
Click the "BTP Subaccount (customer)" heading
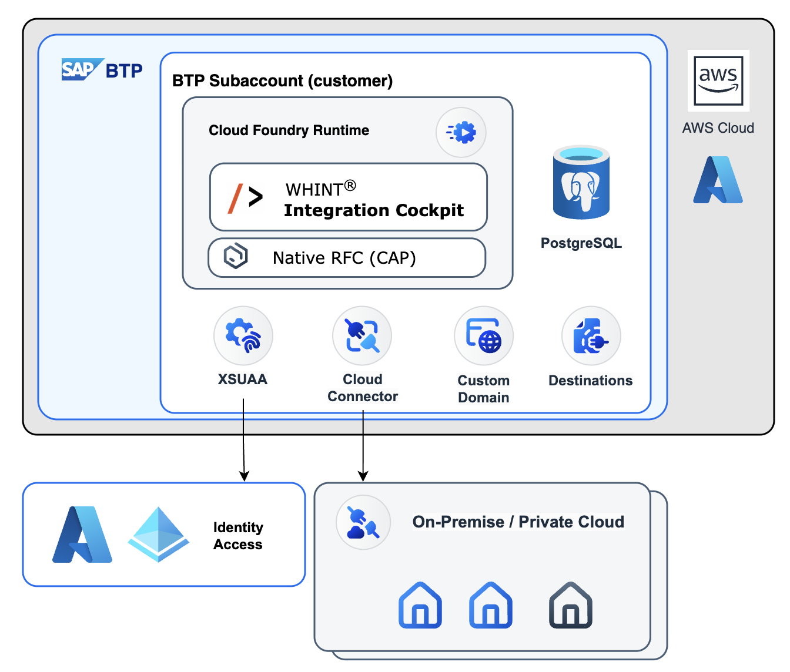(283, 80)
